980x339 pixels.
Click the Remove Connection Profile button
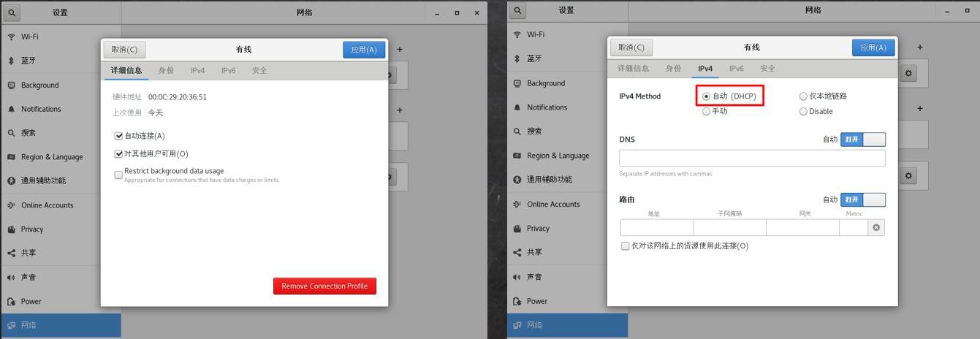[x=324, y=286]
